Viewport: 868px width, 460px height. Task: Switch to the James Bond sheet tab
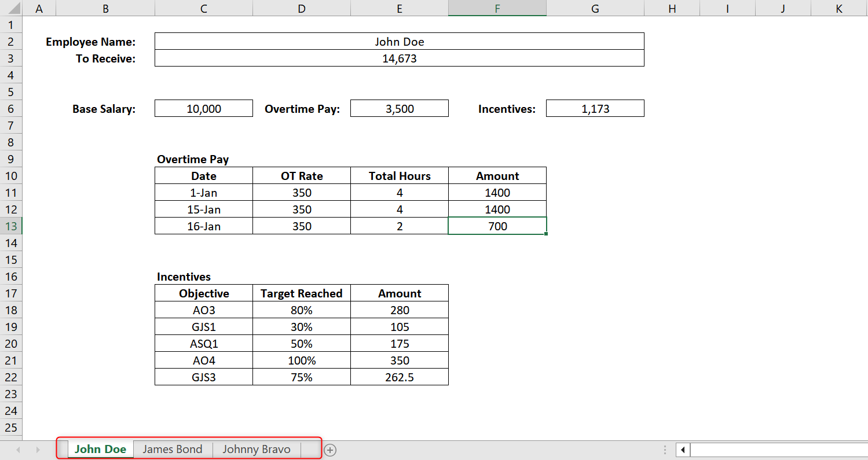(x=173, y=450)
